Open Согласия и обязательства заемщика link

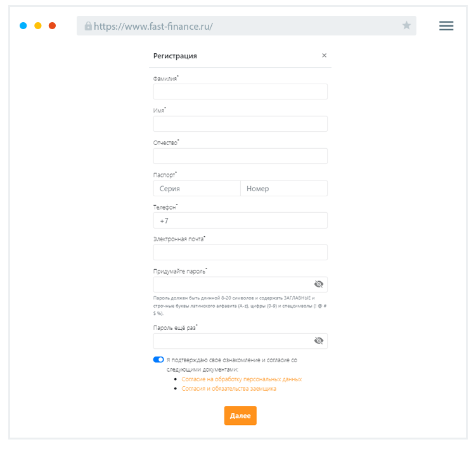point(229,389)
